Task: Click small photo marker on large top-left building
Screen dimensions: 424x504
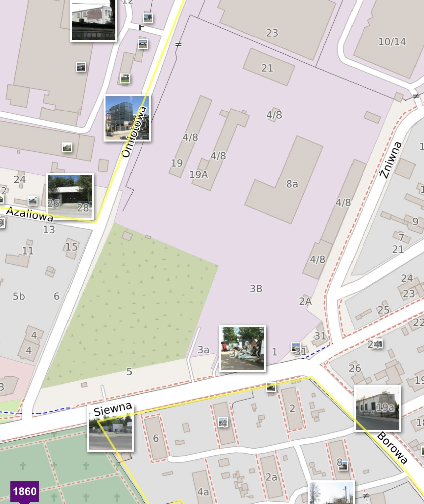Action: [x=81, y=67]
